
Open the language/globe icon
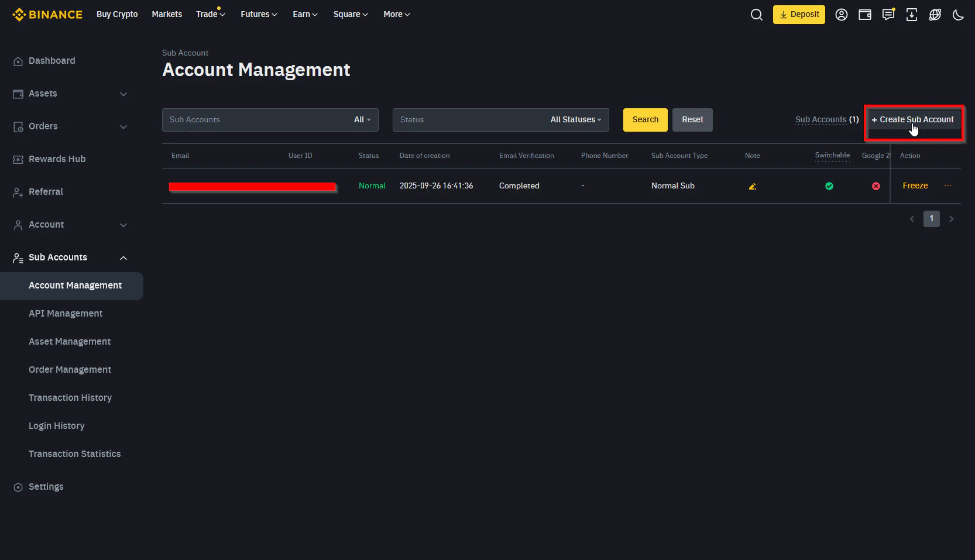(935, 14)
